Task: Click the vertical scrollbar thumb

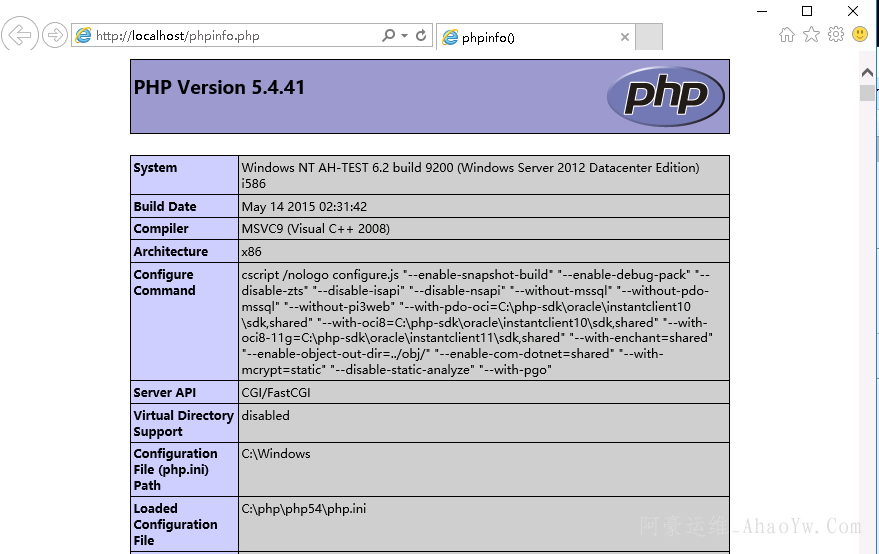Action: (867, 93)
